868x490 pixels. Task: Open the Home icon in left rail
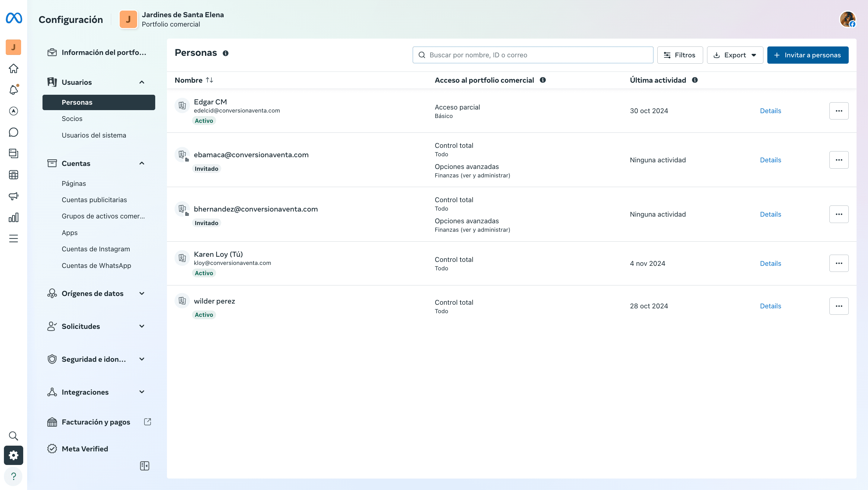click(x=14, y=68)
